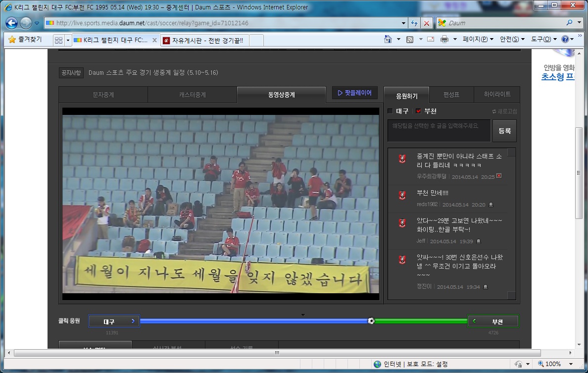Expand the 안전(S) dropdown menu
Image resolution: width=588 pixels, height=373 pixels.
[x=512, y=40]
